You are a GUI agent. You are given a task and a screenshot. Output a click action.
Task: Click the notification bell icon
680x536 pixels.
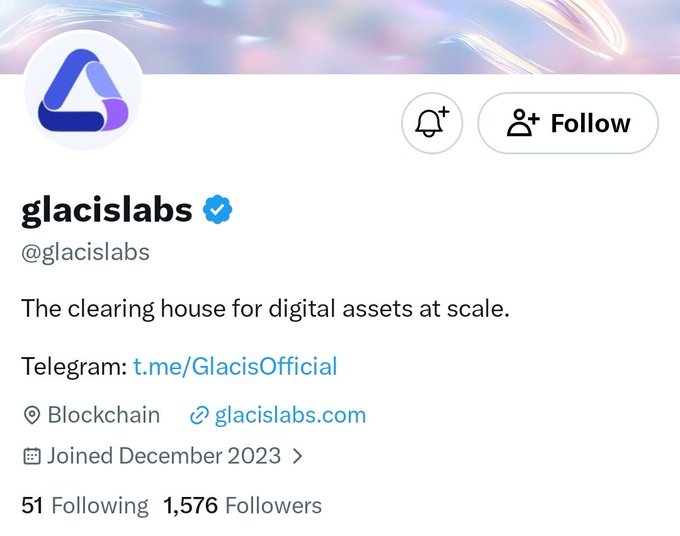[432, 123]
